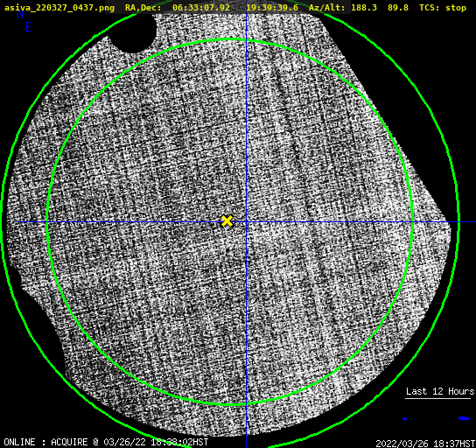Click the yellow X telescope pointing marker
Viewport: 476px width, 448px height.
point(227,221)
